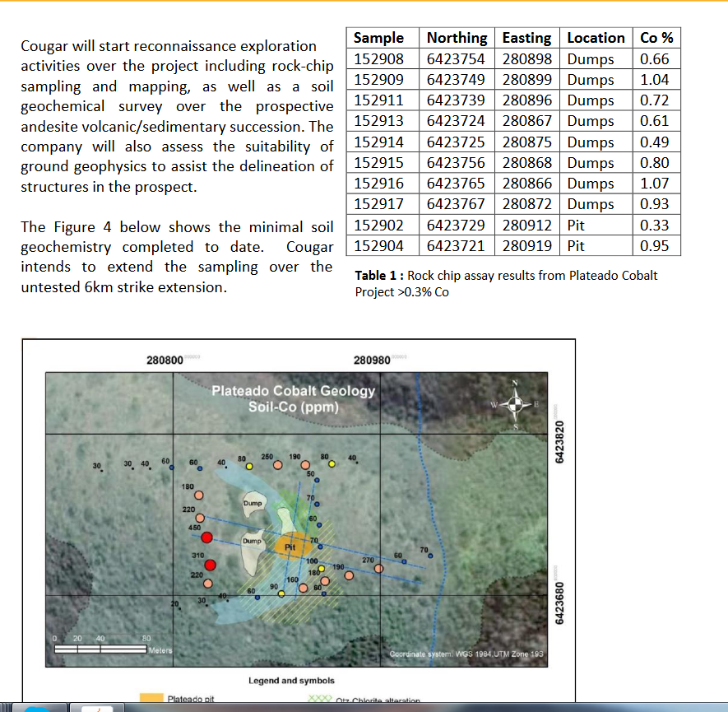Select sample number 152908 cell
Viewport: 728px width, 712px height.
tap(383, 59)
